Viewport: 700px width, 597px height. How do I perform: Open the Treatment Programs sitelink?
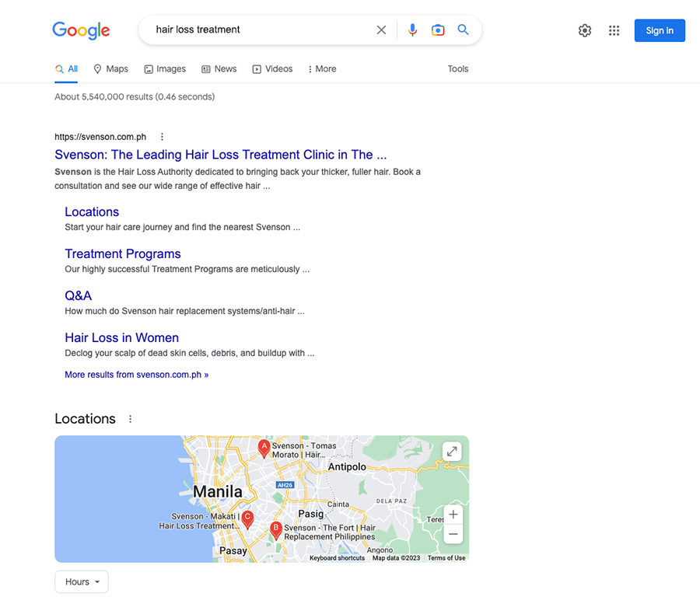[123, 254]
